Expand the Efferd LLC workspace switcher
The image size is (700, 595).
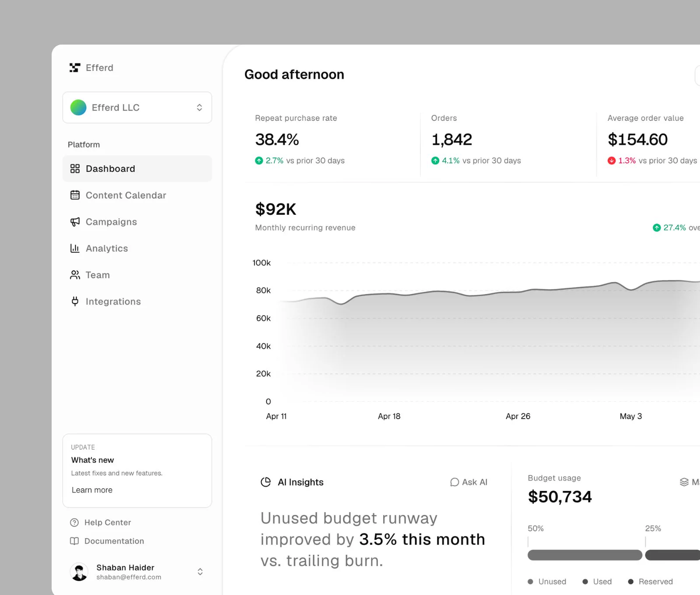point(137,108)
